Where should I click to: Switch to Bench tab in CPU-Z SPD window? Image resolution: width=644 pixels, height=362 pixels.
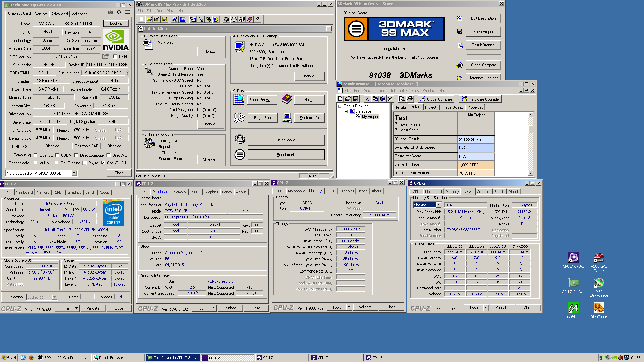499,192
